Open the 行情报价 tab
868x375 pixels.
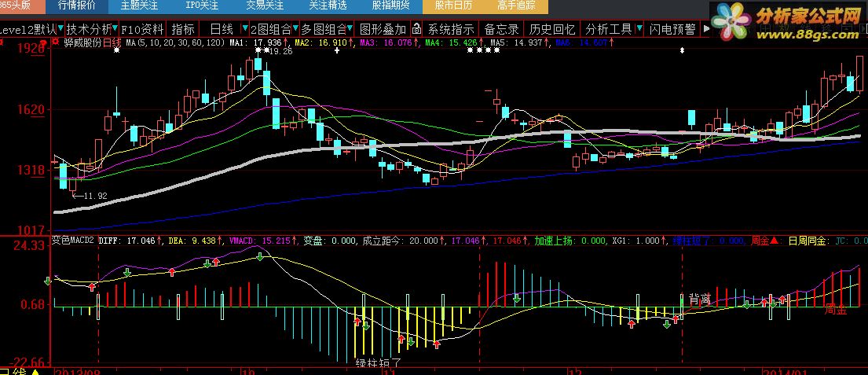[77, 6]
